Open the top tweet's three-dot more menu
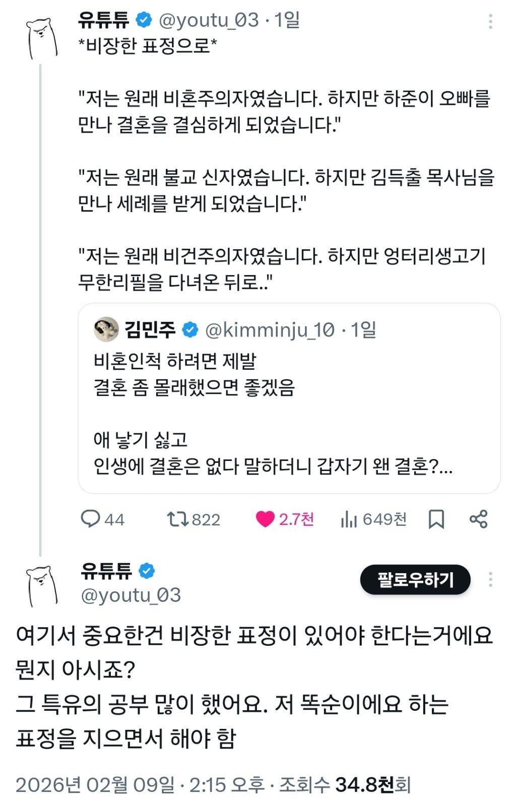The width and height of the screenshot is (516, 812). (490, 22)
